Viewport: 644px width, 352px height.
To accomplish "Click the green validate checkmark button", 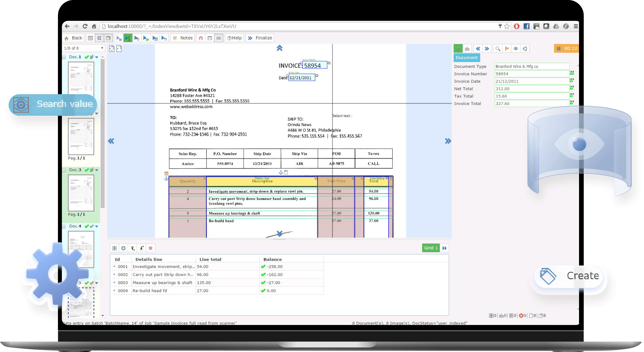I will coord(458,49).
